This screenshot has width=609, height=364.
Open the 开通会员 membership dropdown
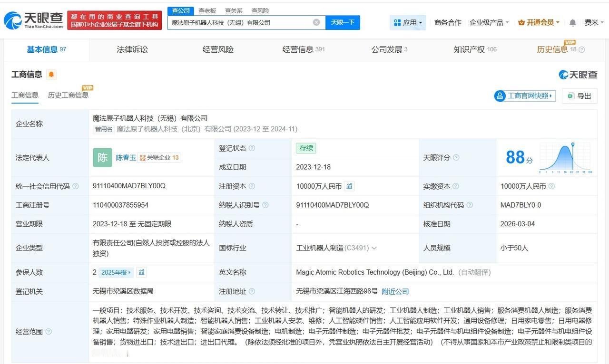tap(539, 22)
